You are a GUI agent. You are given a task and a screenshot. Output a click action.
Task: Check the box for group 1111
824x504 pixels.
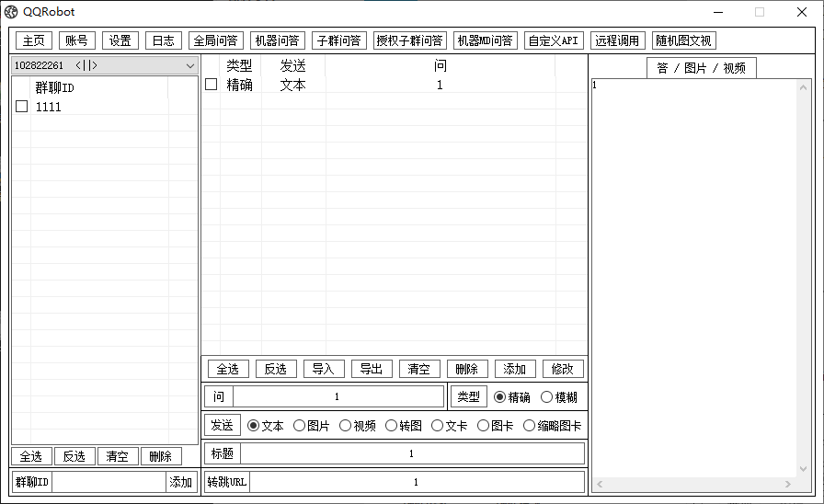click(x=22, y=107)
